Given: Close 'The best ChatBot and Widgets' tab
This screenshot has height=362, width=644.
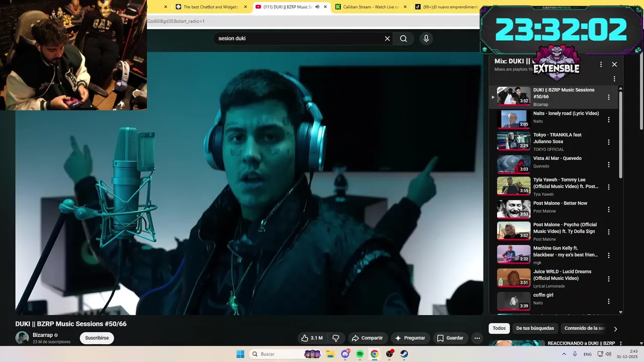Looking at the screenshot, I should [246, 7].
